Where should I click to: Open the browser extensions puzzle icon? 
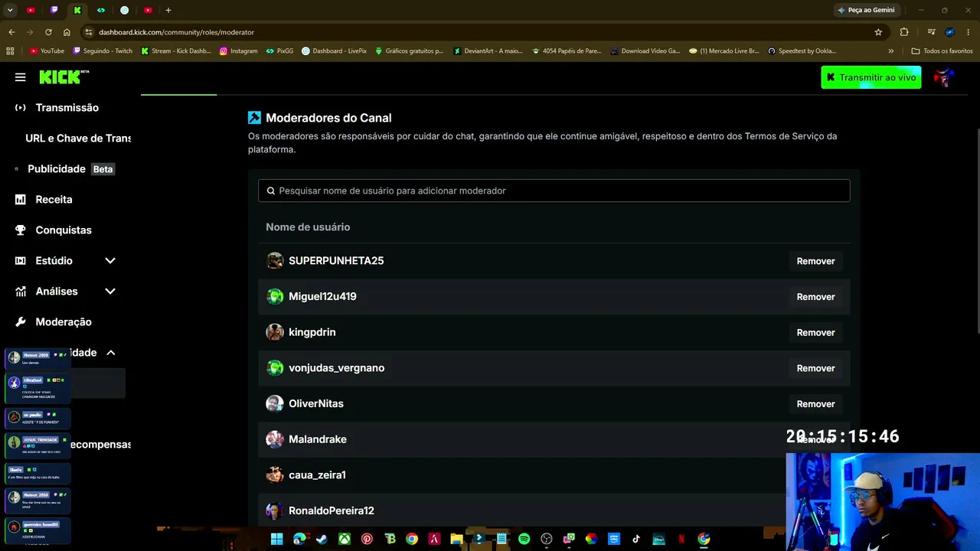click(x=904, y=32)
